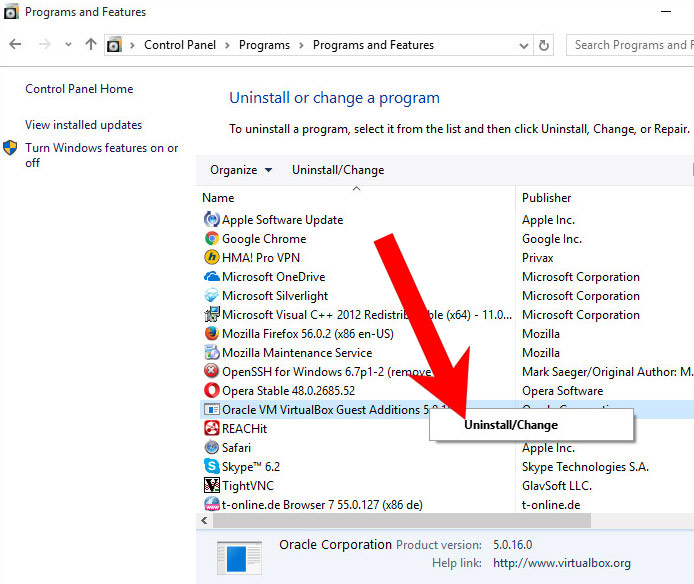Click the Skype icon in list
This screenshot has width=694, height=584.
click(212, 466)
